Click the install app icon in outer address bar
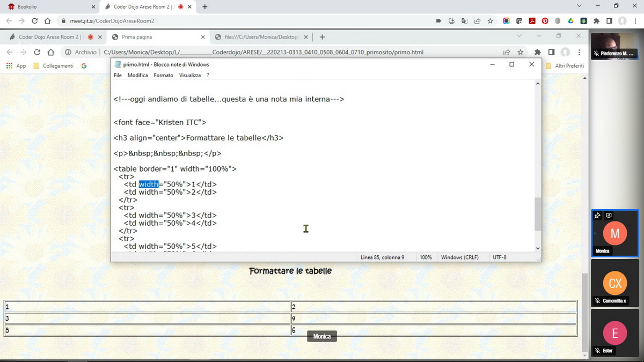The width and height of the screenshot is (644, 362). [451, 21]
